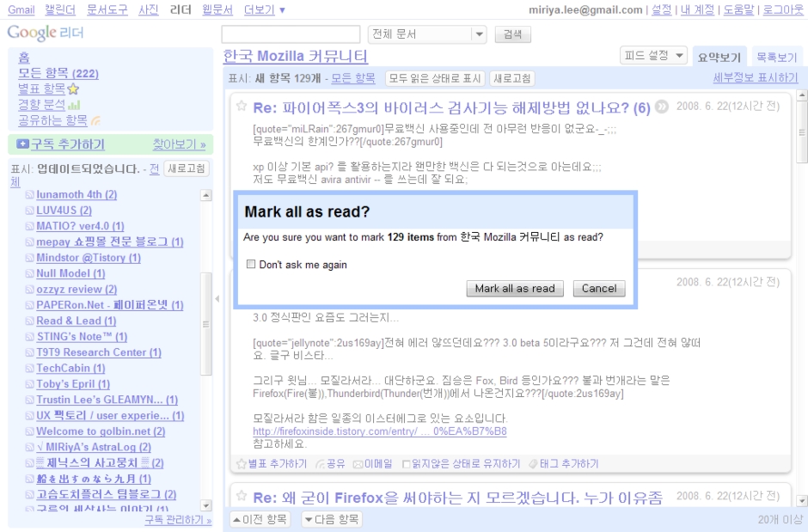Click the article pane scroll up arrow

click(801, 95)
